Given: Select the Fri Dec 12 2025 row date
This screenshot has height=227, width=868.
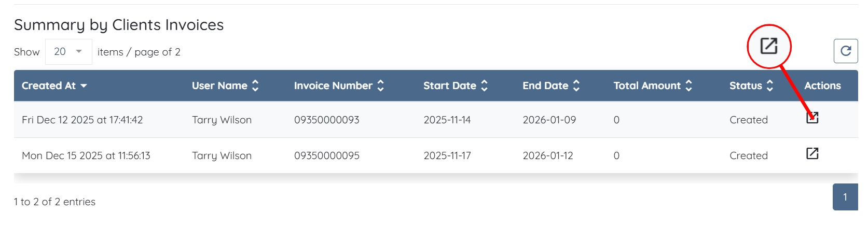Looking at the screenshot, I should [82, 120].
